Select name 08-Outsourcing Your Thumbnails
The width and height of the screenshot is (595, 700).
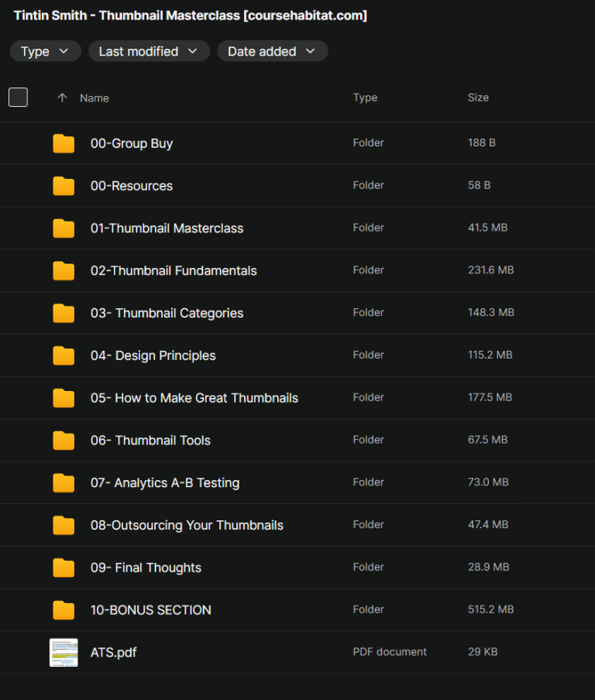187,526
